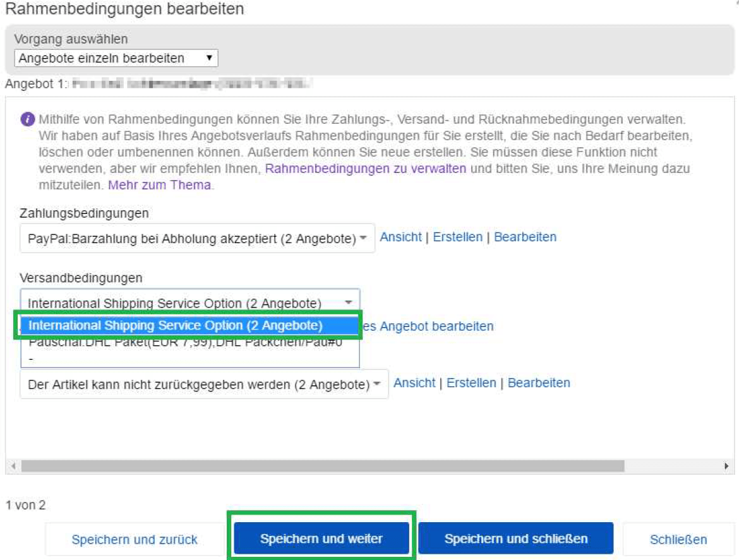
Task: Click Bearbeiten next to Zahlungsbedingungen
Action: [525, 236]
